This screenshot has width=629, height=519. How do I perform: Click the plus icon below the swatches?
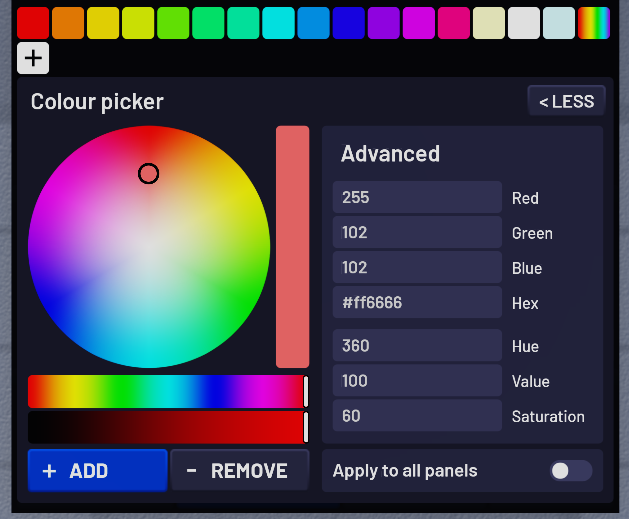click(33, 58)
